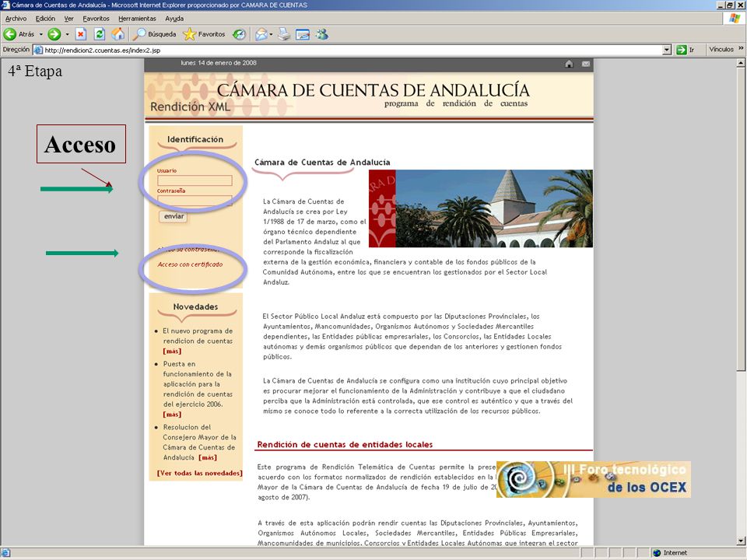Click más link under nuevo programa de rendicion
This screenshot has width=747, height=560.
[172, 351]
